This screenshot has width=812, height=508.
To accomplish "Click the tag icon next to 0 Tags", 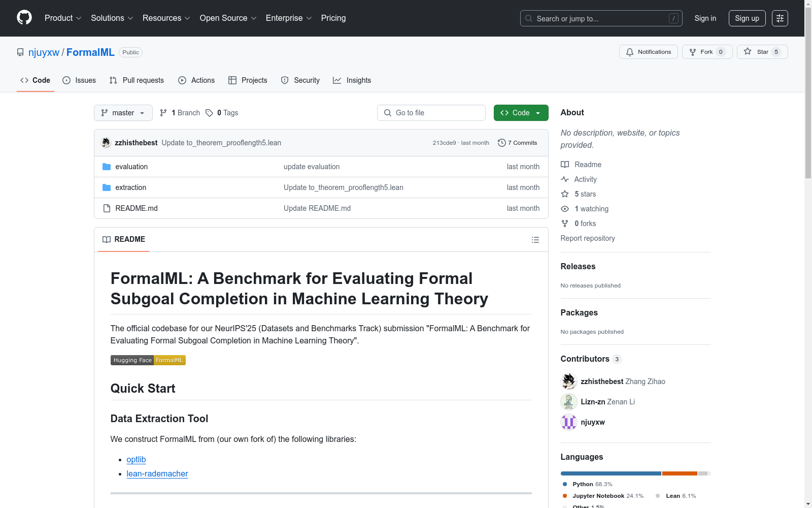I will click(209, 113).
